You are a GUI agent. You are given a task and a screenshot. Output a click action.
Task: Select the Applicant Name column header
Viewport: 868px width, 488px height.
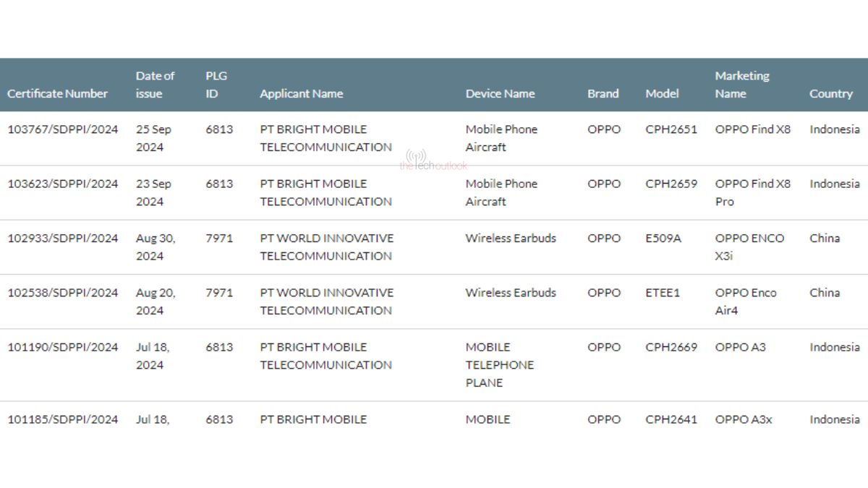[301, 93]
